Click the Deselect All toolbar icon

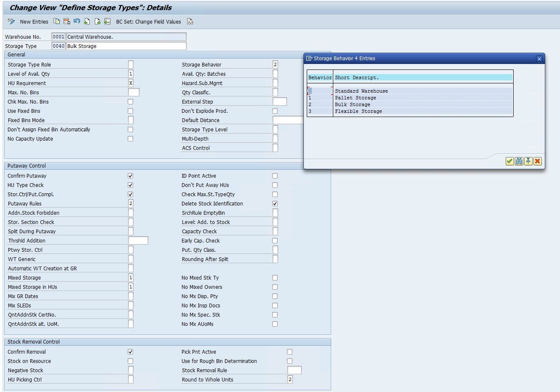pyautogui.click(x=97, y=21)
